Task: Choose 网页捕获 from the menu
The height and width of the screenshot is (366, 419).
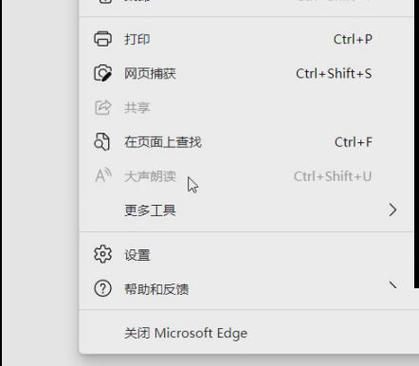Action: 246,74
